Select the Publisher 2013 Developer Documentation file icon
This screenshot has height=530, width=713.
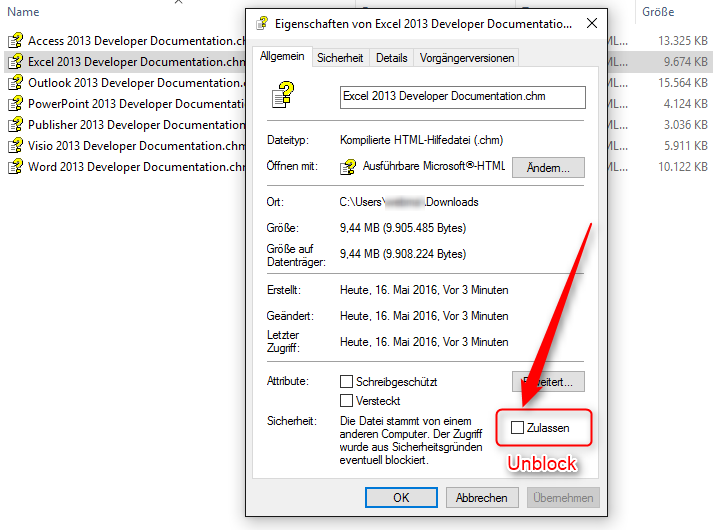[15, 125]
